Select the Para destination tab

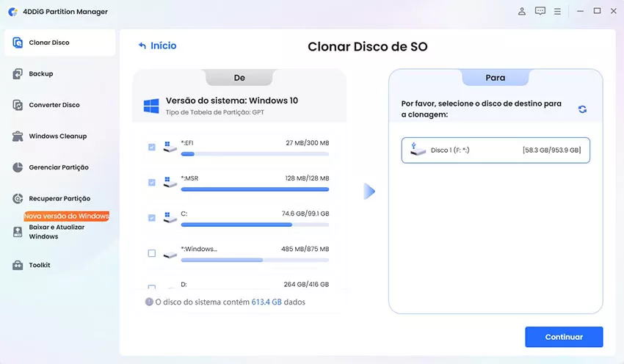pyautogui.click(x=495, y=78)
